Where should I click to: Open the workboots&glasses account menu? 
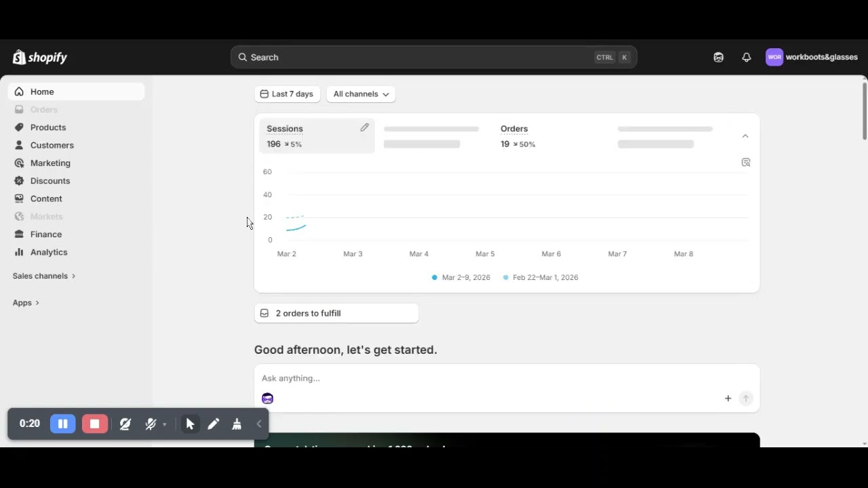coord(812,58)
